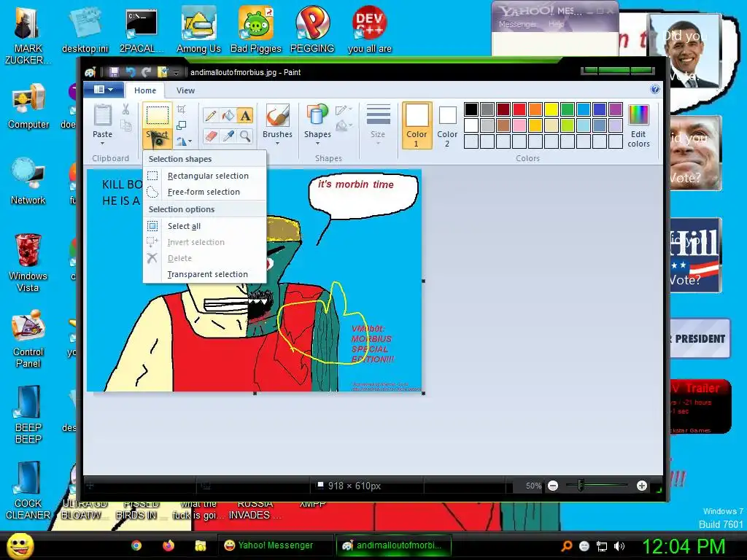Viewport: 747px width, 560px height.
Task: Open Yahoo! Messenger taskbar button
Action: click(x=275, y=545)
